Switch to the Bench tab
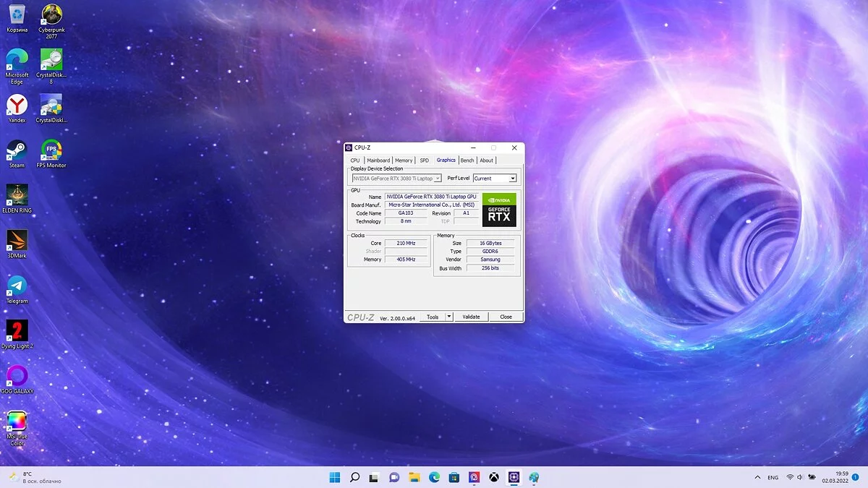The image size is (868, 488). [467, 160]
